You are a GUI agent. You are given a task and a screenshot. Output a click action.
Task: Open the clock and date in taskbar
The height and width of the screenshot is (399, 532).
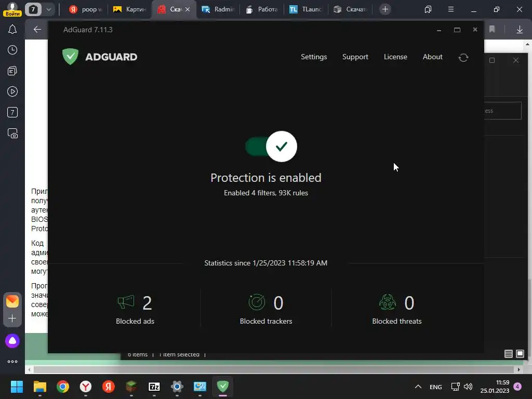tap(495, 387)
